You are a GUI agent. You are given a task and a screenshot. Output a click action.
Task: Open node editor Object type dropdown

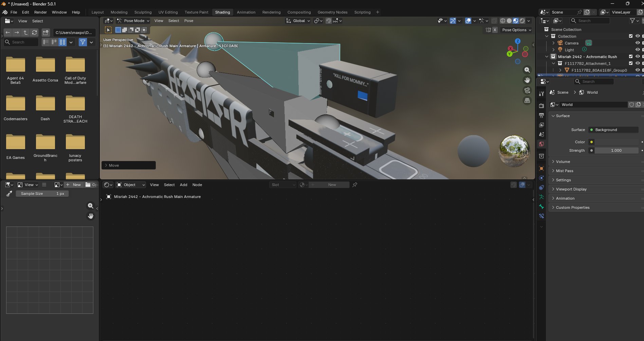pos(131,185)
